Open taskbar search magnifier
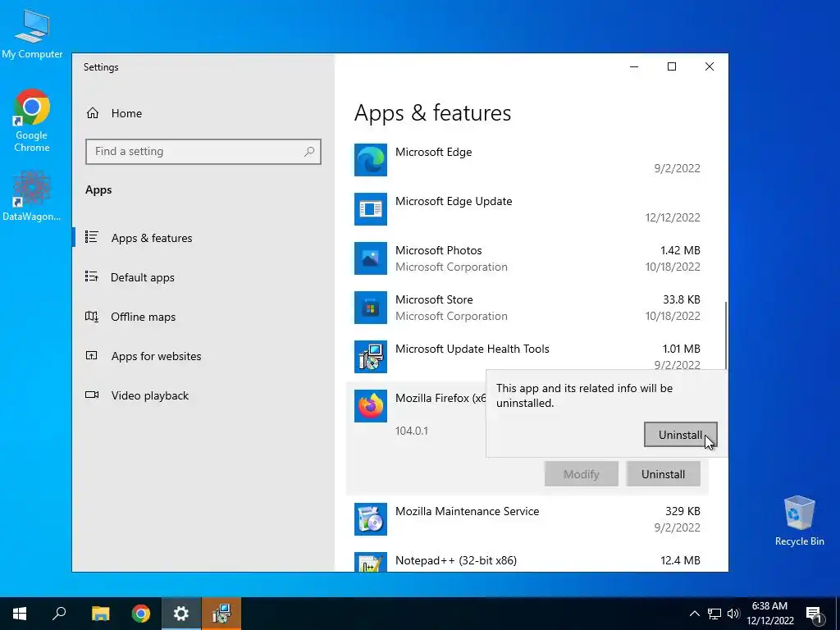This screenshot has width=840, height=630. pos(59,614)
